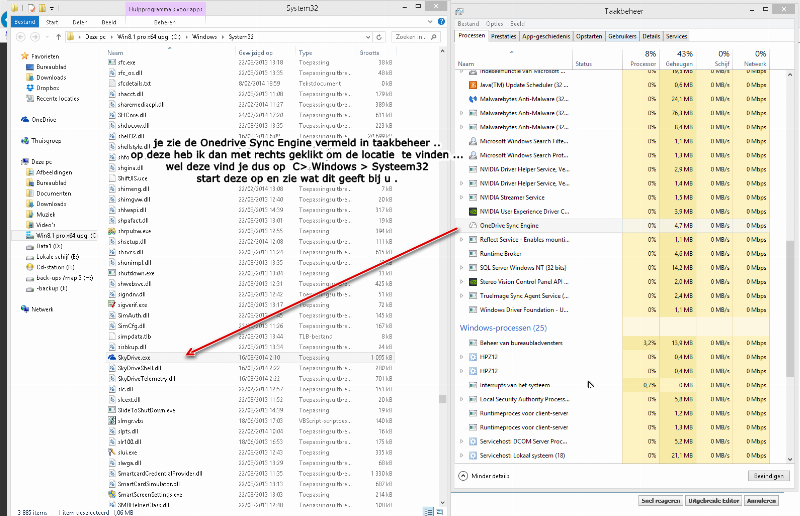This screenshot has width=800, height=516.
Task: Select the slui.exe file row
Action: [250, 452]
